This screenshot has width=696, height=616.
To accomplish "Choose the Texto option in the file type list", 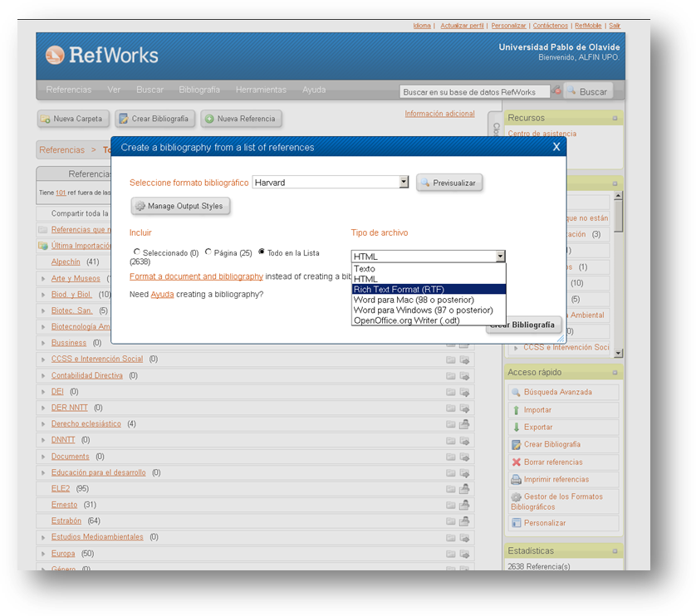I will pyautogui.click(x=429, y=268).
